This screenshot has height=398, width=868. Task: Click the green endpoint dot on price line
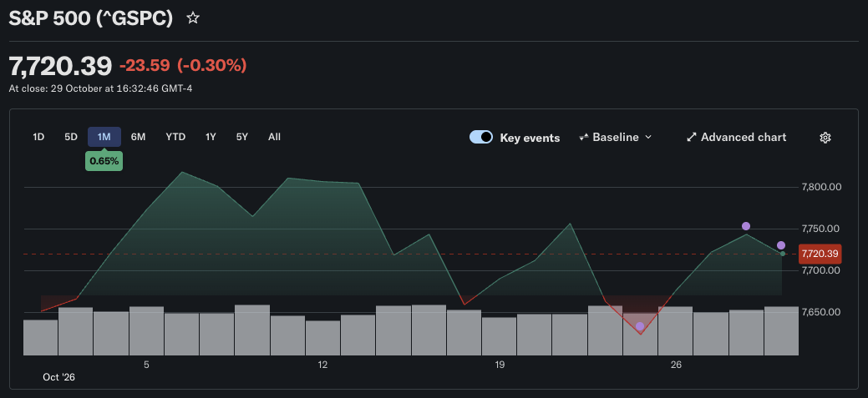coord(782,254)
